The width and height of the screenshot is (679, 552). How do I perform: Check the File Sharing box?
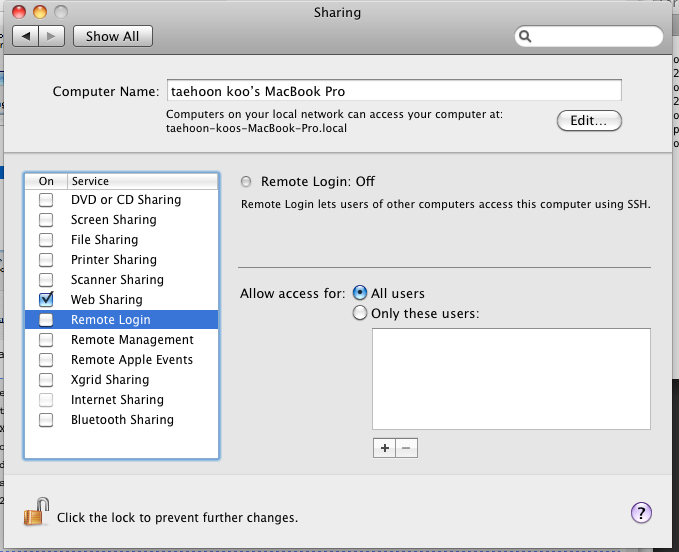pos(46,240)
